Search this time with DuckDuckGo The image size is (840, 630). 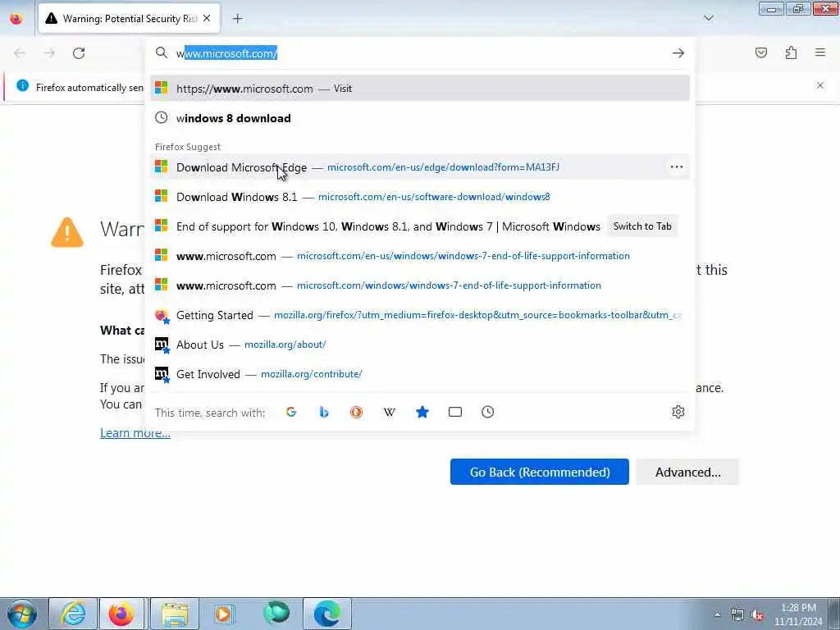click(x=356, y=412)
